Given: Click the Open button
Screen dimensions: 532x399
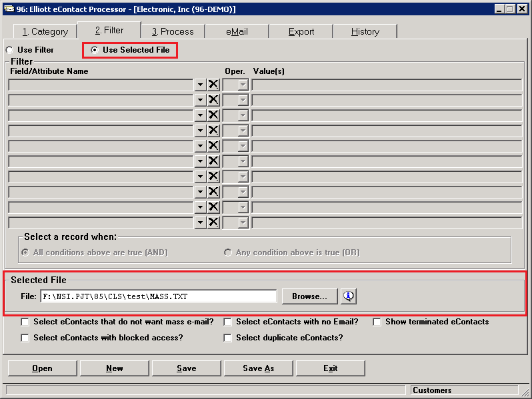Looking at the screenshot, I should pyautogui.click(x=43, y=368).
